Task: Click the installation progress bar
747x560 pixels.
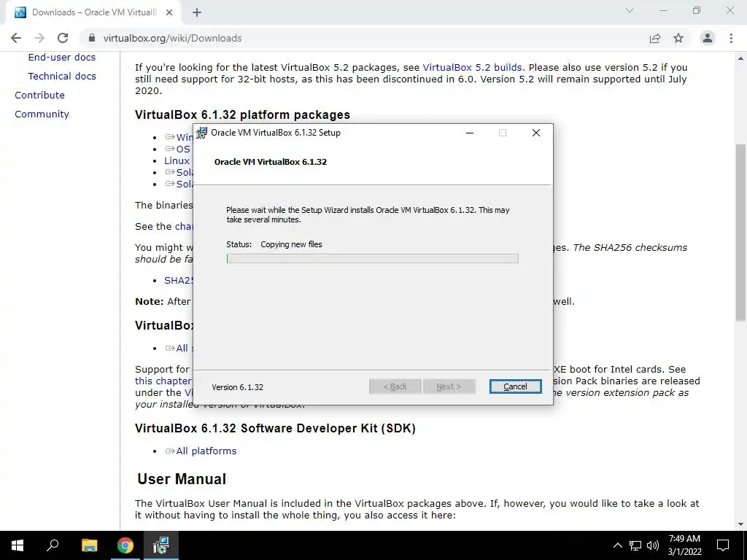Action: click(373, 259)
